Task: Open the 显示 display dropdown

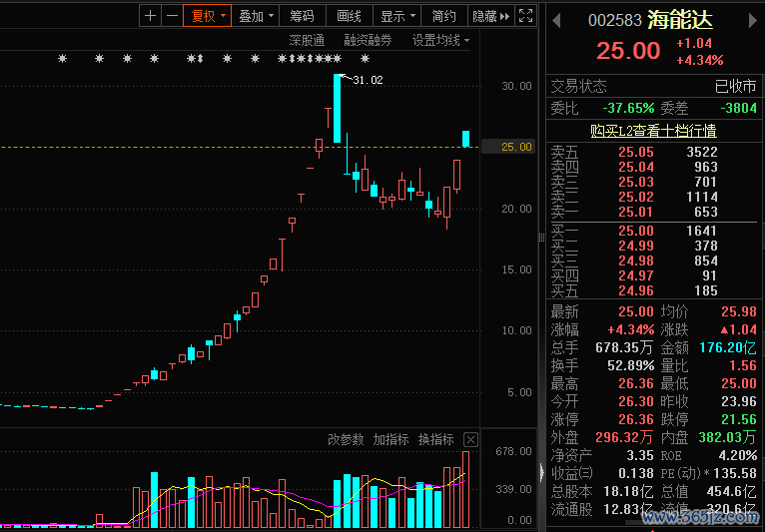Action: point(396,16)
